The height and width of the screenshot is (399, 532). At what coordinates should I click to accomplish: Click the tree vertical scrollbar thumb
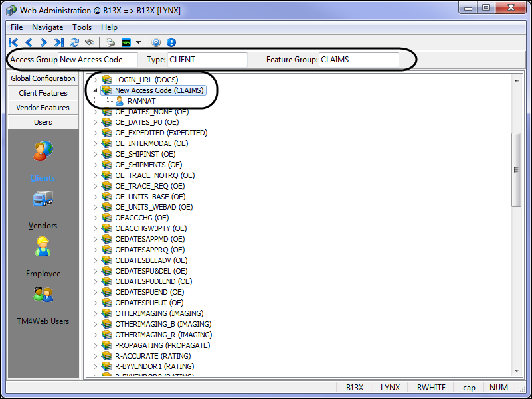(517, 170)
